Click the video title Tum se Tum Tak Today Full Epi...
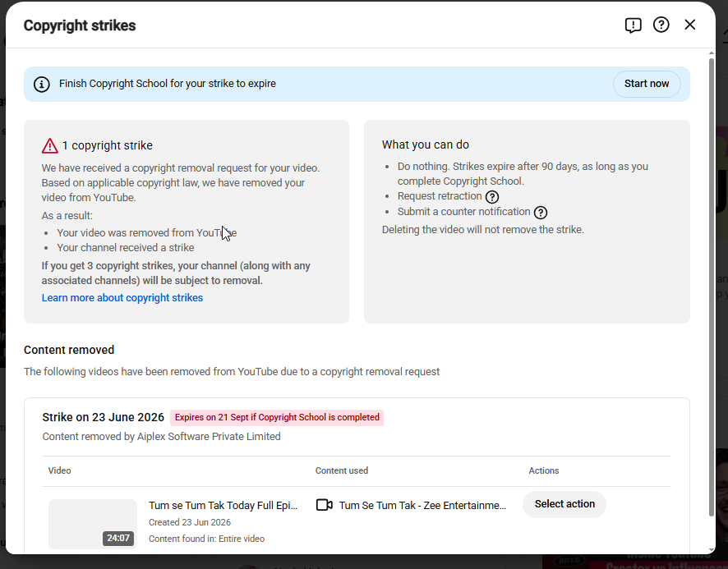The width and height of the screenshot is (728, 569). click(x=223, y=506)
